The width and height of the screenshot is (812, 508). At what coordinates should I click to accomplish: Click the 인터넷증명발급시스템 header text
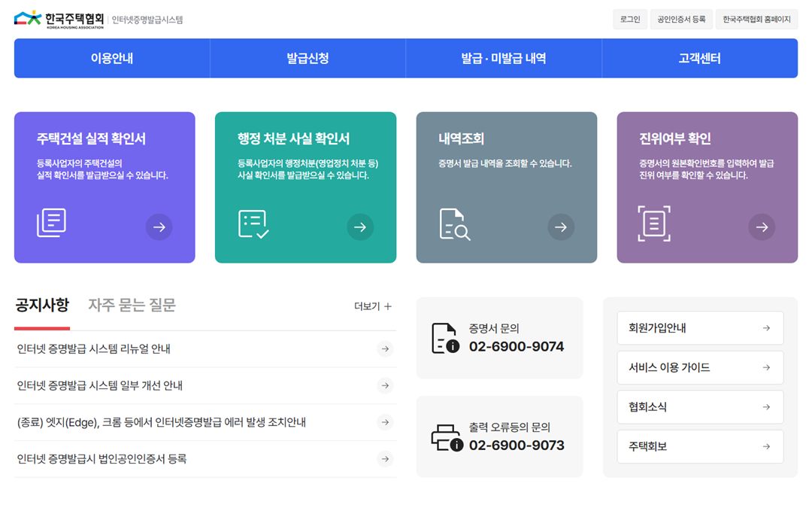coord(147,20)
